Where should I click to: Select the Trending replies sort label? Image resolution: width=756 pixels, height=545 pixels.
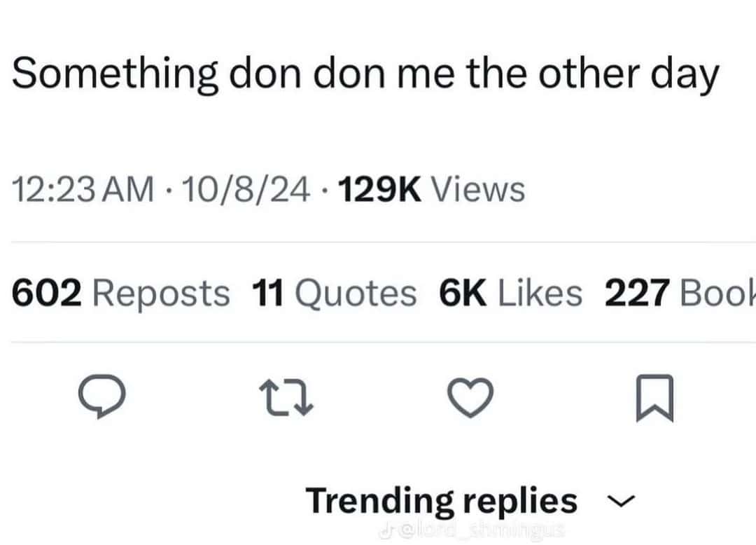[x=441, y=501]
